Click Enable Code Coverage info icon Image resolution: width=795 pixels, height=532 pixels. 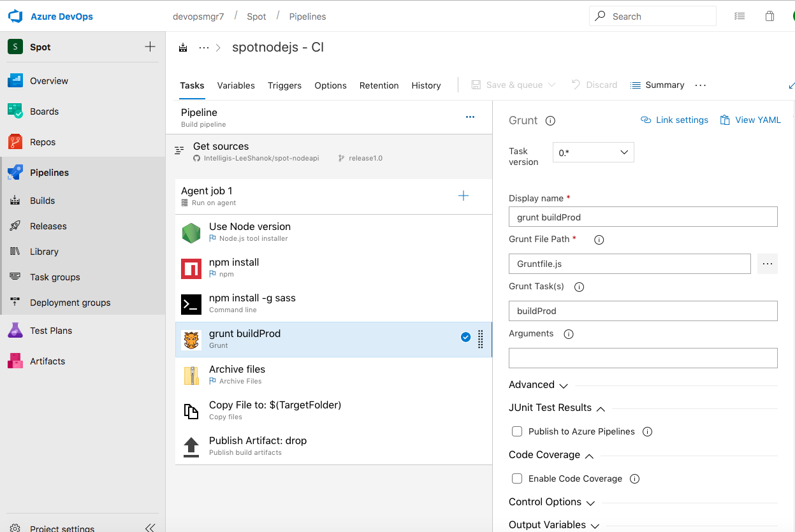tap(634, 479)
